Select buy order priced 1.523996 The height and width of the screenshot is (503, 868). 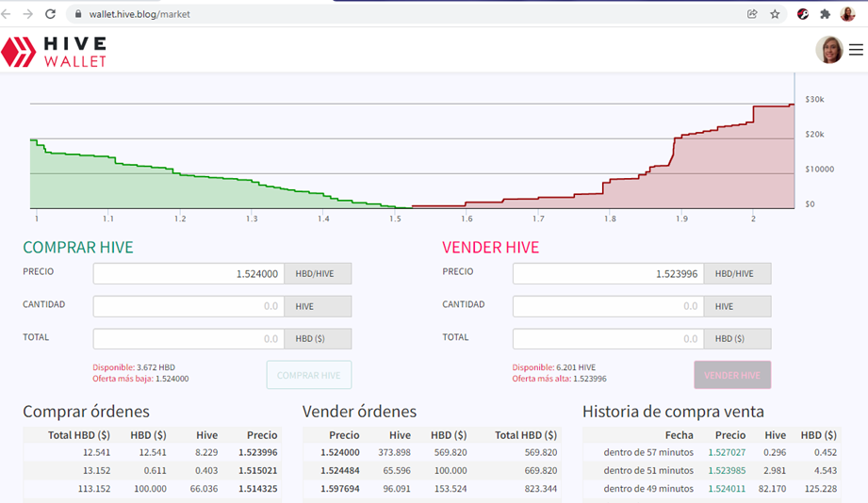153,452
